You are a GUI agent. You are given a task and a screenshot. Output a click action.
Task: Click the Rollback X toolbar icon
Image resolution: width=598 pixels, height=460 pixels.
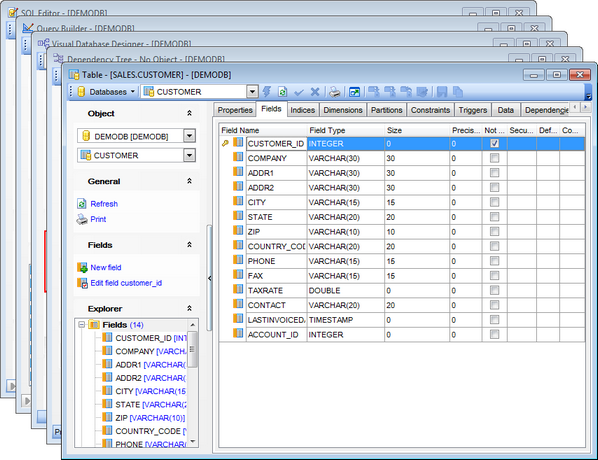[315, 92]
